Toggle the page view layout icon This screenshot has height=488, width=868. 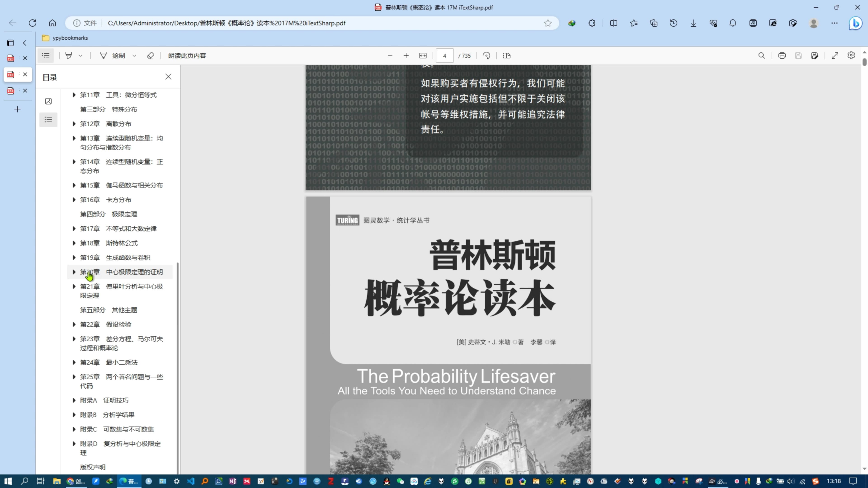(x=506, y=56)
